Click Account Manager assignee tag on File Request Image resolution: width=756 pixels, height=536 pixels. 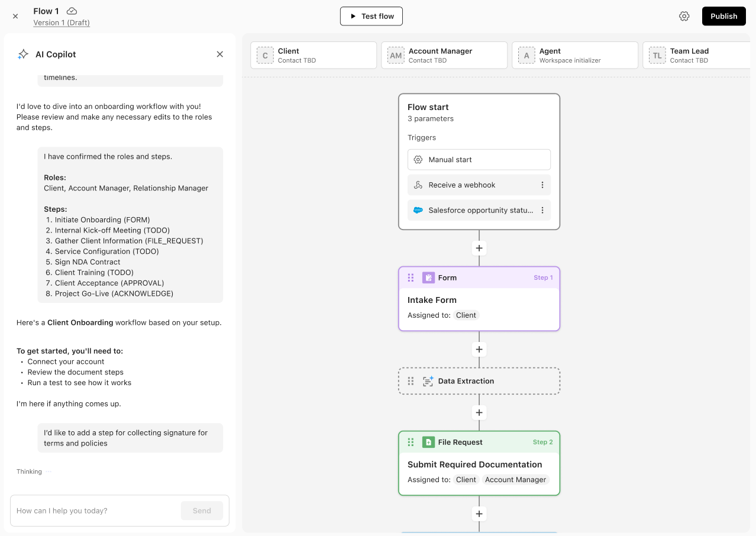pyautogui.click(x=516, y=480)
